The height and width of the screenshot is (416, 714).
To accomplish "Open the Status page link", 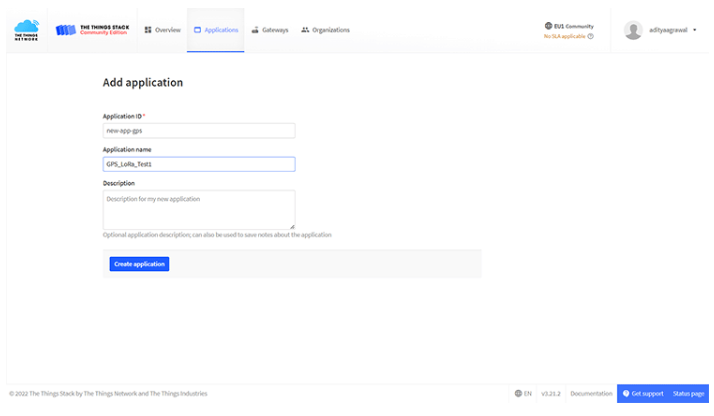I will coord(689,394).
